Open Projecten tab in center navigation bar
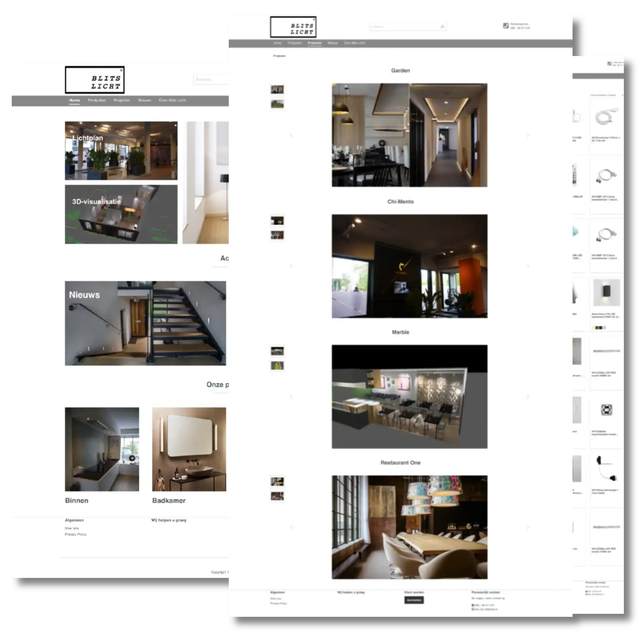This screenshot has height=644, width=644. 315,43
